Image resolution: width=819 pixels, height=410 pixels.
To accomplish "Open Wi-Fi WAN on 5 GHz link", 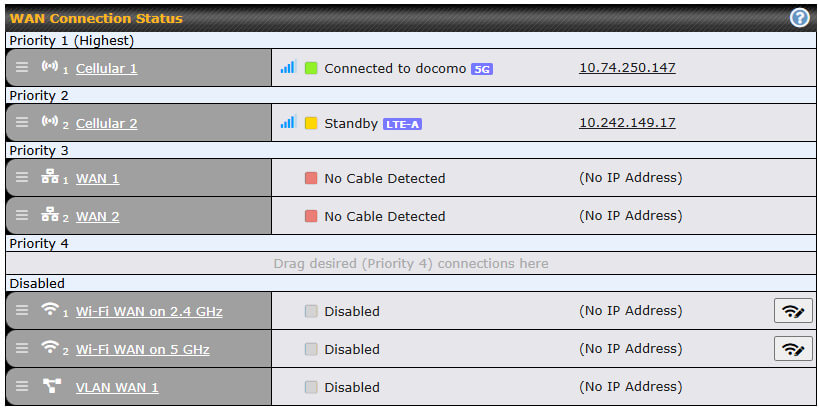I will 143,349.
